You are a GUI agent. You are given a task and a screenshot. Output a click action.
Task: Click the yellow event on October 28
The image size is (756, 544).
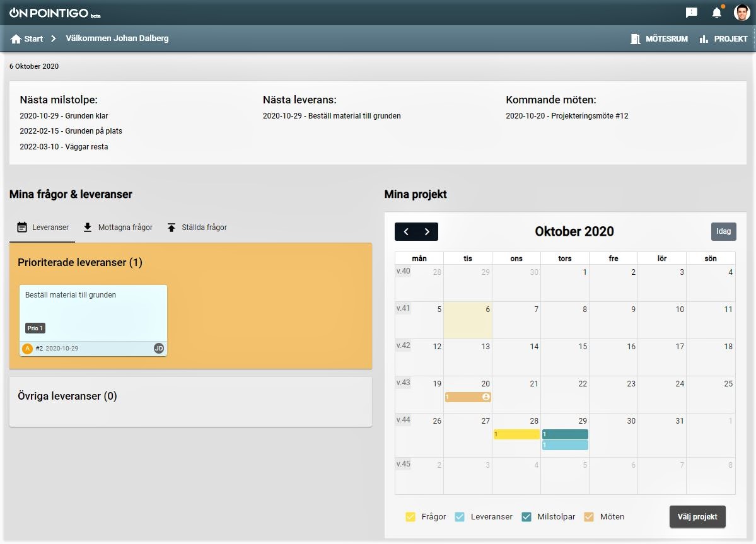click(x=516, y=434)
